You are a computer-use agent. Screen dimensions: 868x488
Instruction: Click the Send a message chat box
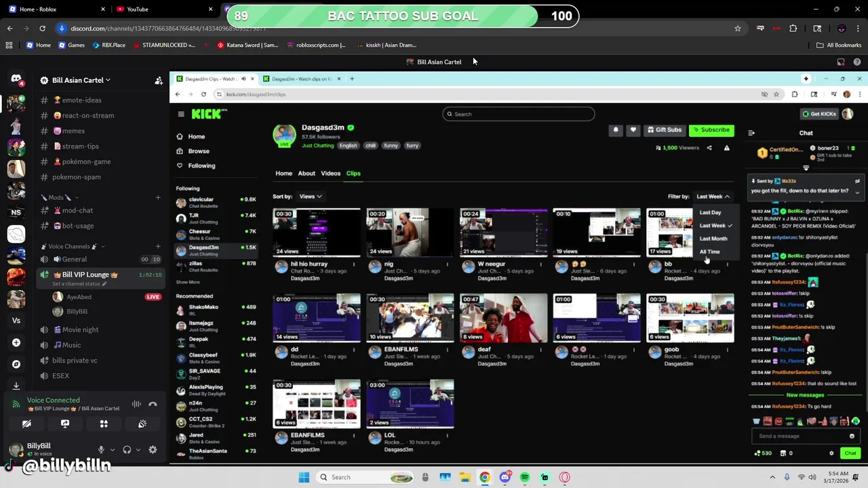[x=806, y=436]
